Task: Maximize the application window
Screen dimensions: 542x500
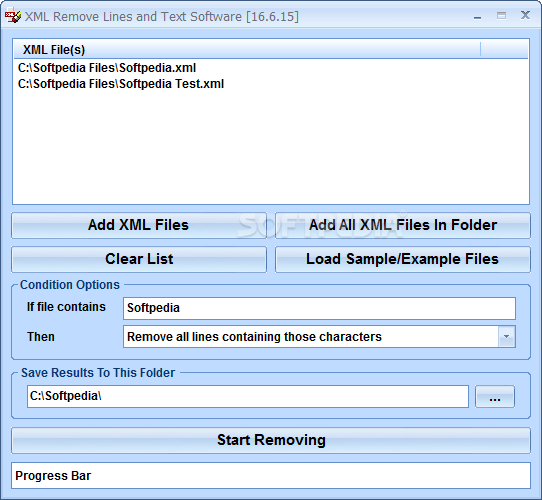Action: point(502,16)
